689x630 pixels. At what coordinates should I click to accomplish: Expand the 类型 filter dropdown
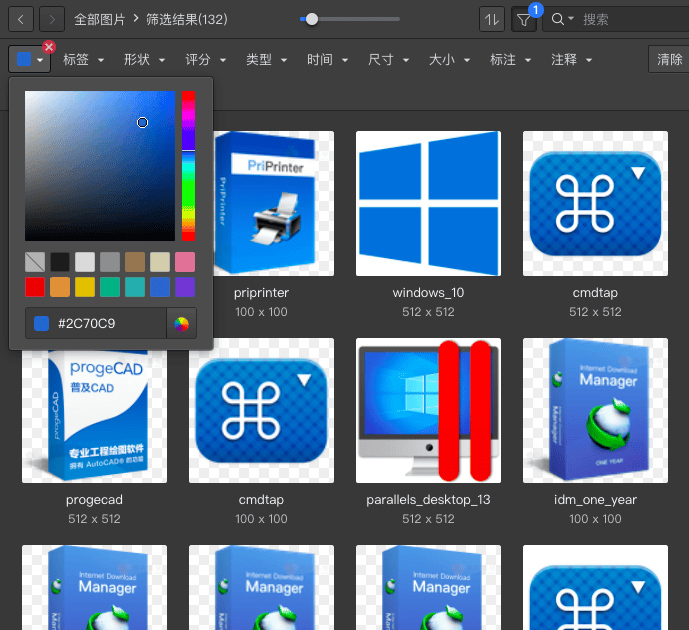point(266,59)
